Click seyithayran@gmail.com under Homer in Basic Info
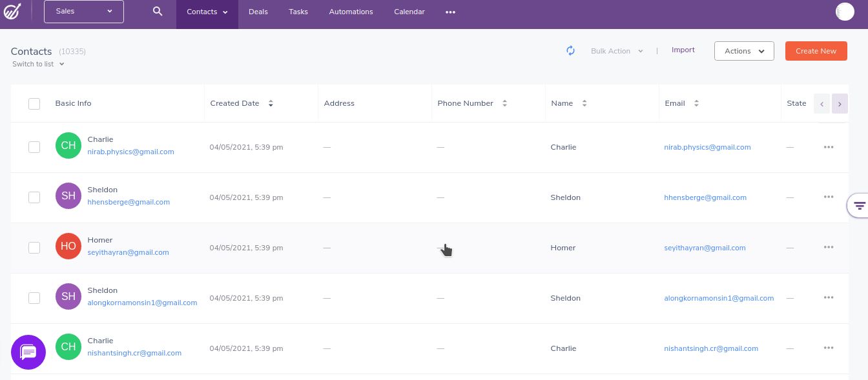 [129, 252]
